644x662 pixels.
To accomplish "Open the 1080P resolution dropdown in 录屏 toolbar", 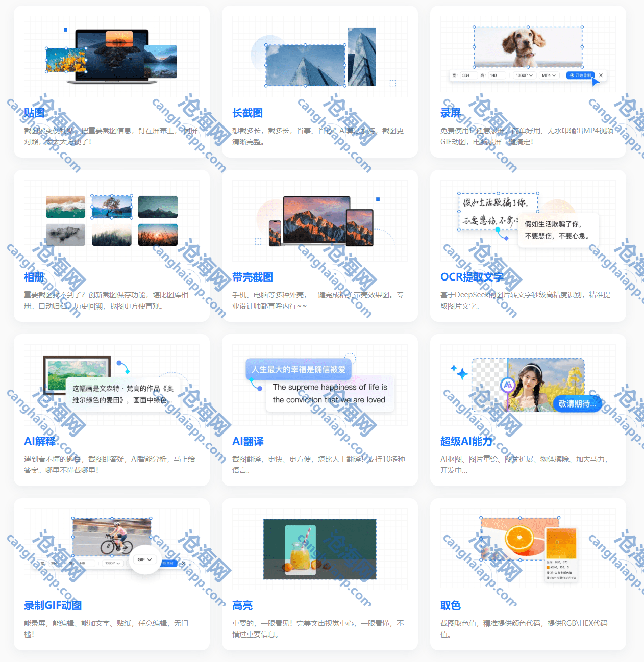I will tap(524, 75).
